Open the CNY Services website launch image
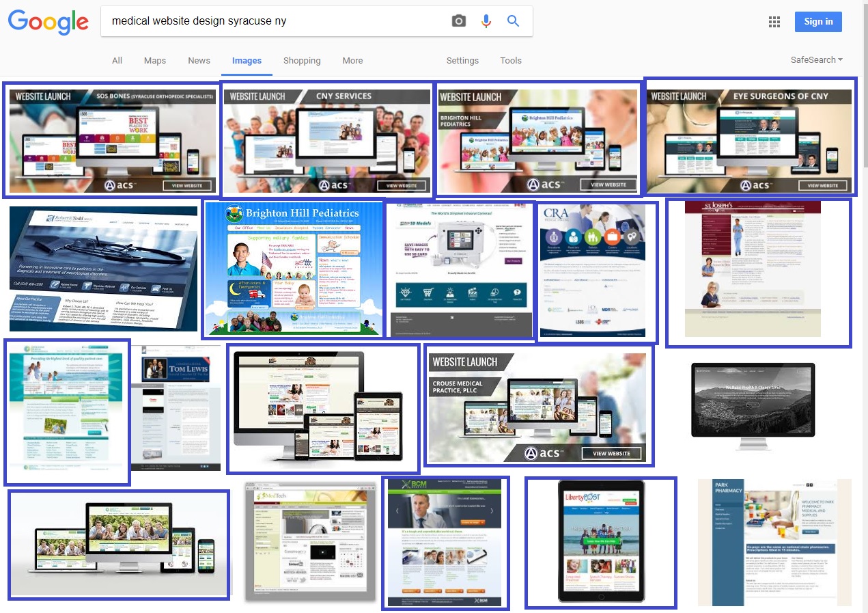The image size is (868, 613). (326, 140)
